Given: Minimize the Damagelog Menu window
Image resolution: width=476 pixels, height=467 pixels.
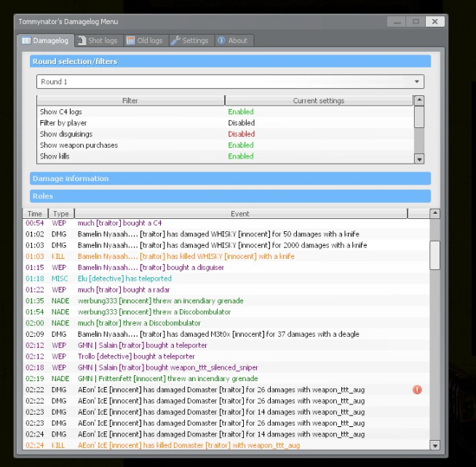Looking at the screenshot, I should (397, 22).
